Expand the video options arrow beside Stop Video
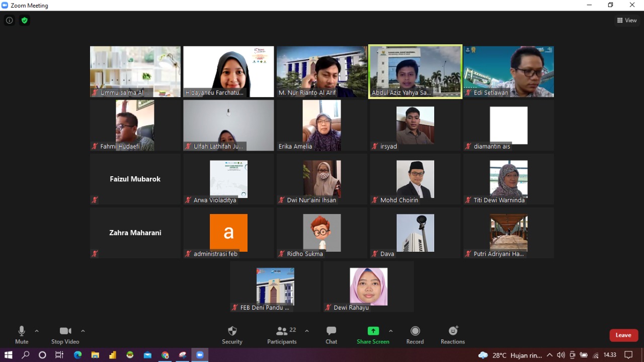 [x=83, y=331]
